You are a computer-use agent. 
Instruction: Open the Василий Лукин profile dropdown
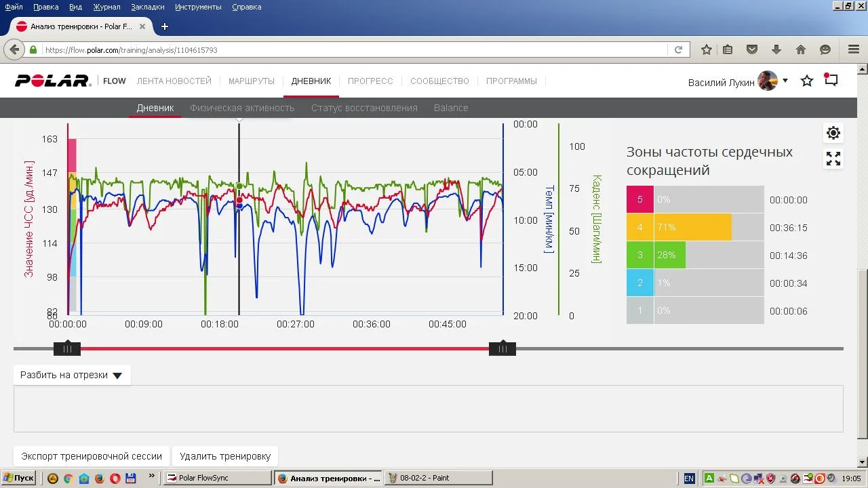[x=785, y=81]
